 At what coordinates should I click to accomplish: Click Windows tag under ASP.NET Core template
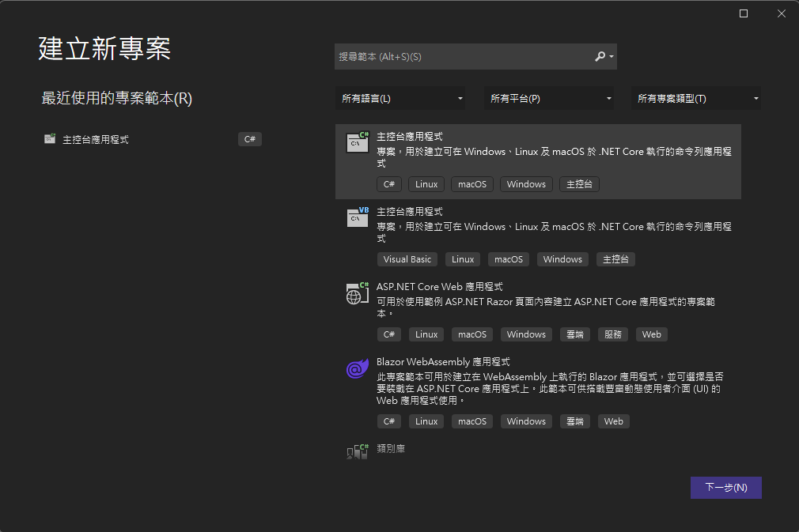[x=526, y=334]
